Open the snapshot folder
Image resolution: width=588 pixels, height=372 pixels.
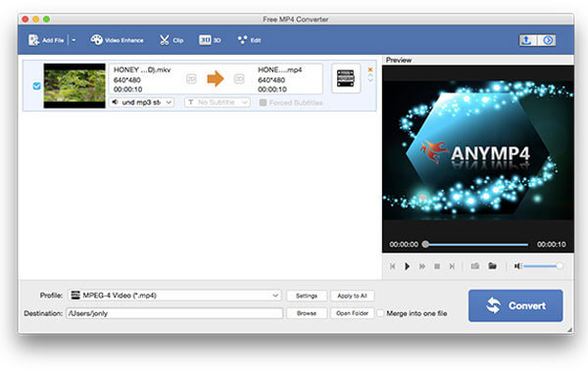coord(492,266)
